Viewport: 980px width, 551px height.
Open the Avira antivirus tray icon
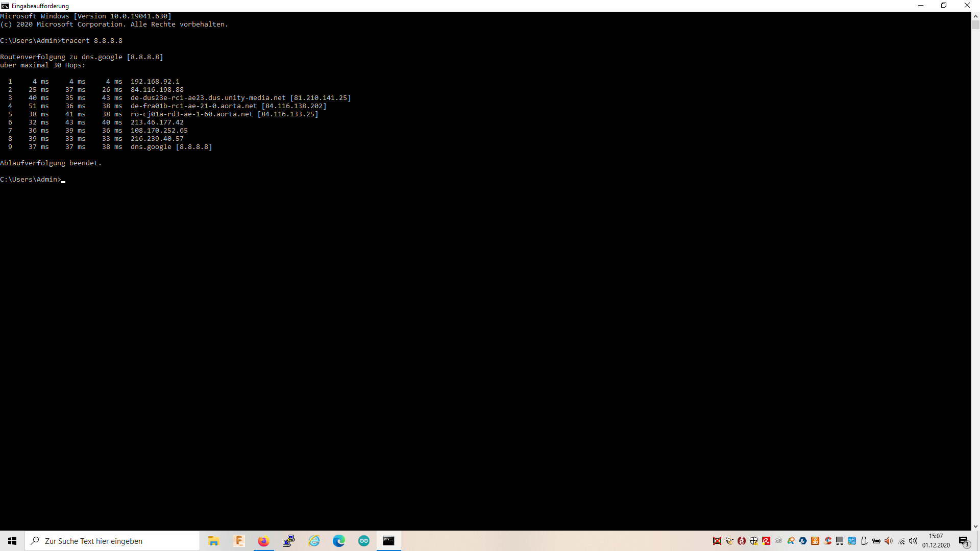pos(766,541)
